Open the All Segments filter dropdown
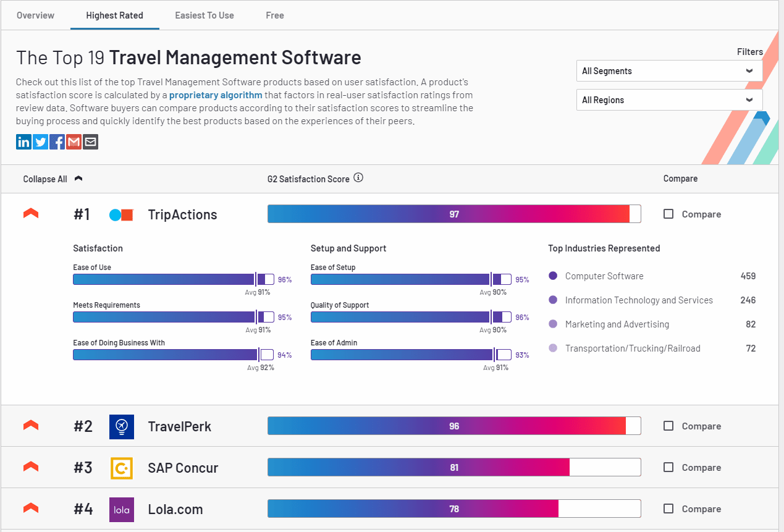Viewport: 784px width, 532px height. pos(670,71)
